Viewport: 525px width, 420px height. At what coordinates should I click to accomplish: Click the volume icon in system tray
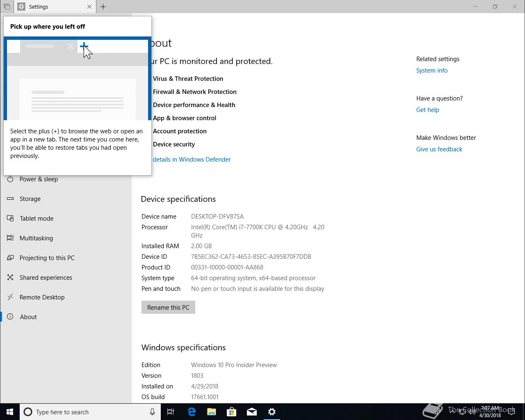click(472, 412)
